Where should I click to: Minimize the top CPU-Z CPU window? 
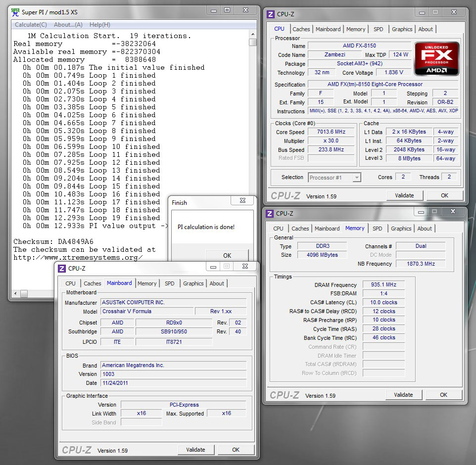click(x=422, y=12)
